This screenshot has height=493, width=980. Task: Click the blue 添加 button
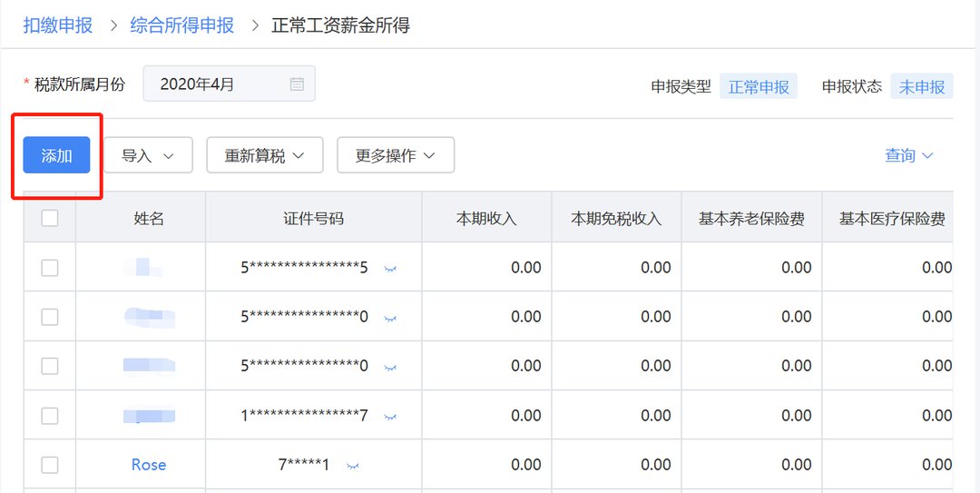coord(56,155)
